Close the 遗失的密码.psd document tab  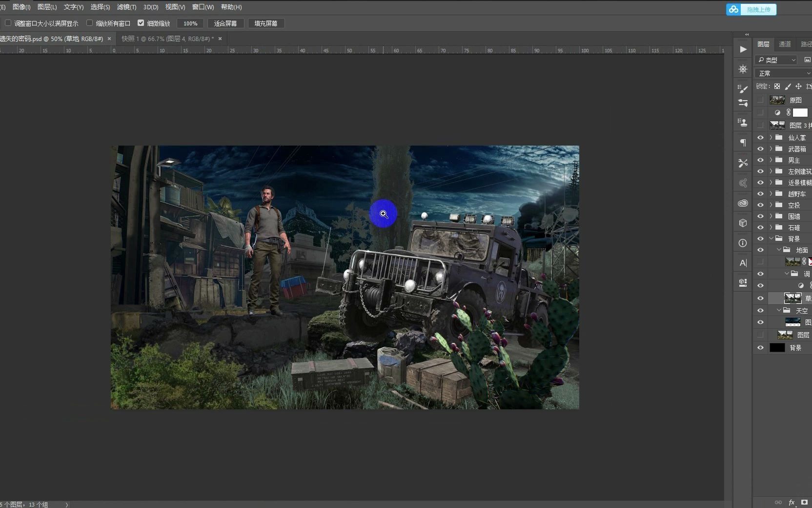point(109,39)
